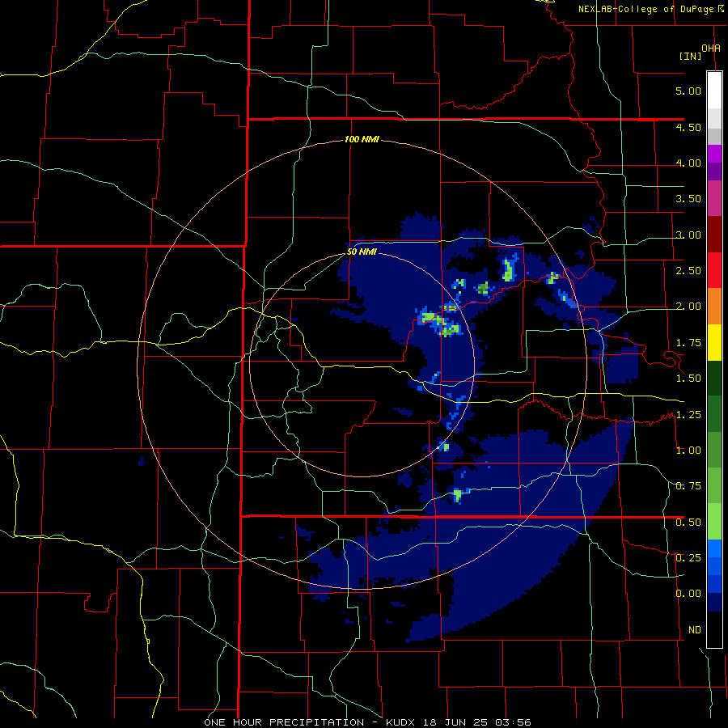The image size is (728, 728).
Task: Click the [IN] units label
Action: (691, 56)
